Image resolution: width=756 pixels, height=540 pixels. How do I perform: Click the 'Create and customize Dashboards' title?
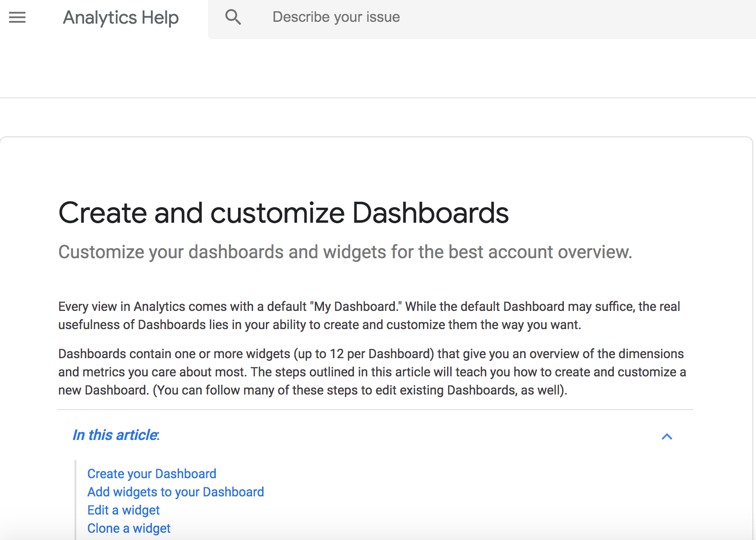283,213
